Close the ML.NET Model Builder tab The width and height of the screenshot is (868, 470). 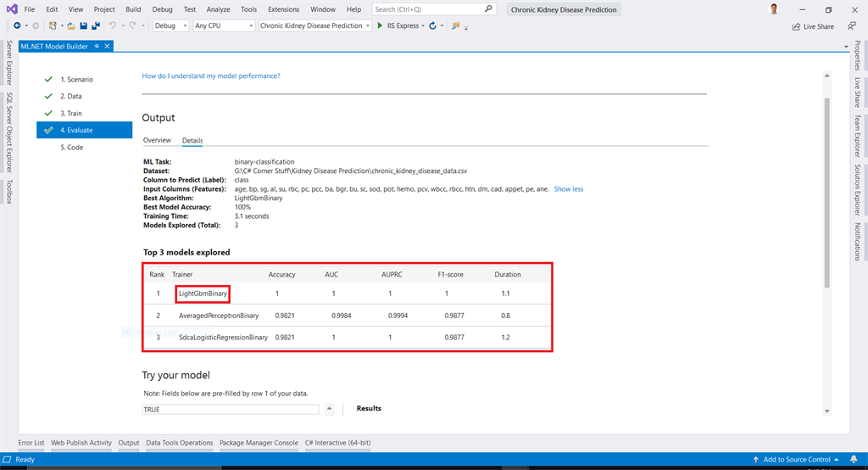click(108, 46)
